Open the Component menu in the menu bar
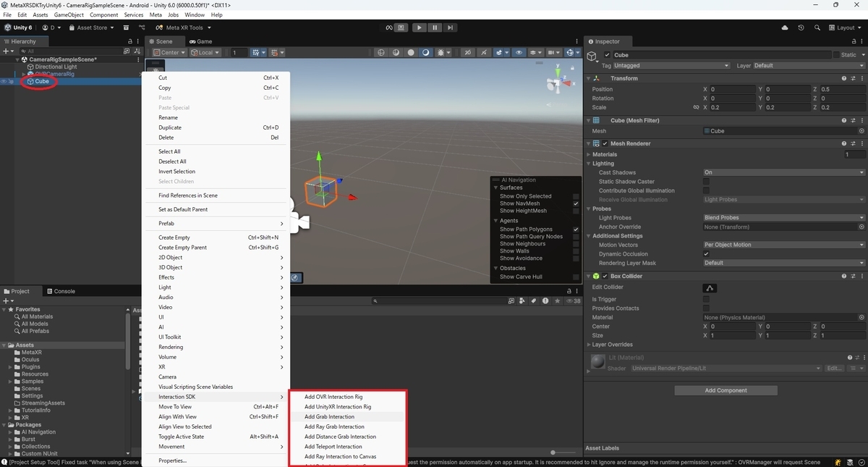868x467 pixels. pos(103,14)
